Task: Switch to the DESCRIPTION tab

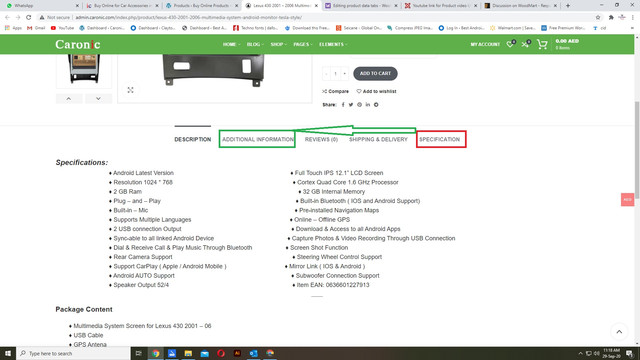Action: click(193, 140)
